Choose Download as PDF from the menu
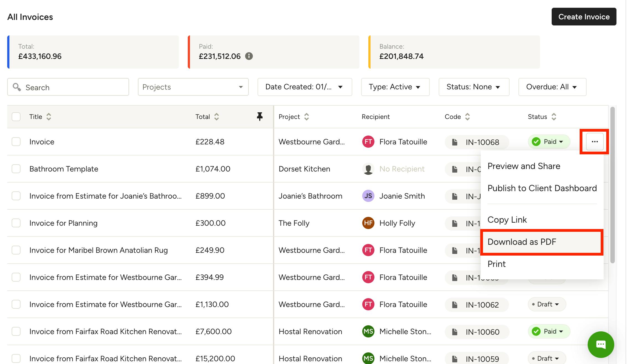Screen dimensions: 627x364 pyautogui.click(x=542, y=242)
